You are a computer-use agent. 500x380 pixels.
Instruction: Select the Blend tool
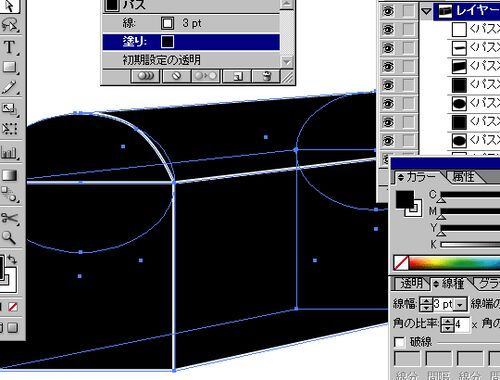9,195
